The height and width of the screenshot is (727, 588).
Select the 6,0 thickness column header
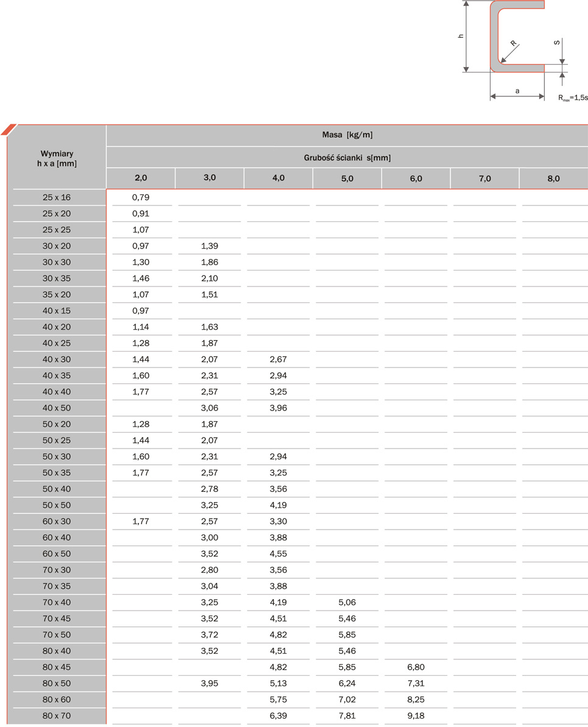pyautogui.click(x=416, y=178)
